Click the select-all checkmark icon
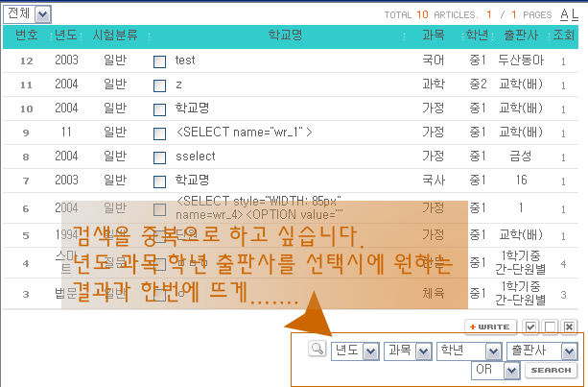Viewport: 588px width, 387px height. click(530, 327)
